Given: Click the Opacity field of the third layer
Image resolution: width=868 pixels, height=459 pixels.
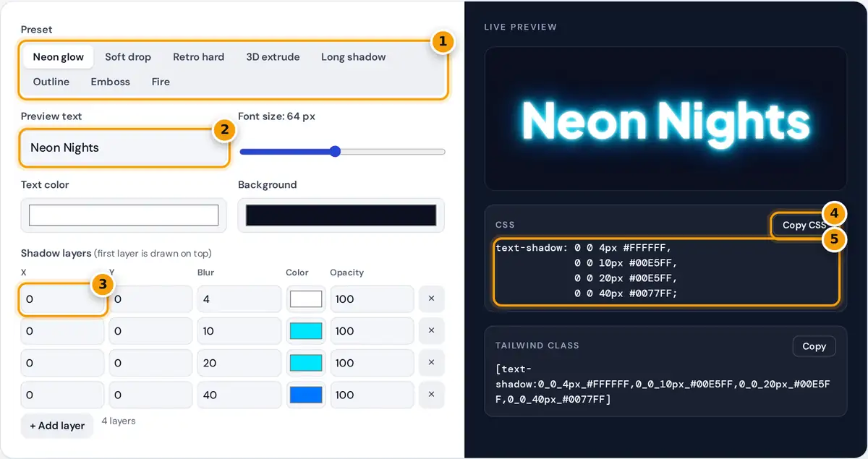Looking at the screenshot, I should tap(372, 363).
